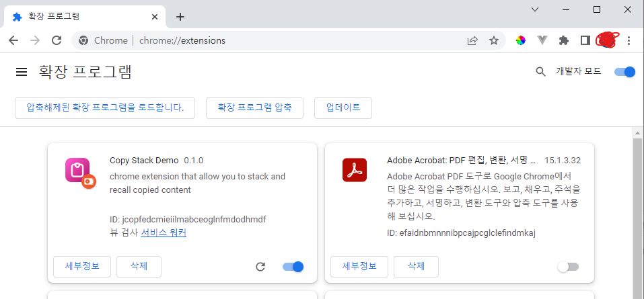Click the extensions search magnifier icon
This screenshot has height=299, width=644.
pyautogui.click(x=541, y=72)
